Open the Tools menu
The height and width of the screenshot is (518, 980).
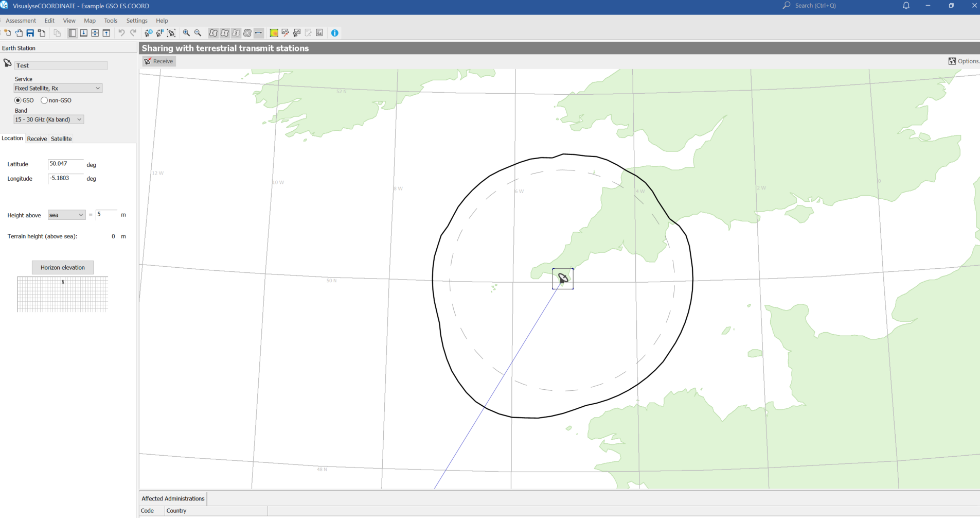111,21
